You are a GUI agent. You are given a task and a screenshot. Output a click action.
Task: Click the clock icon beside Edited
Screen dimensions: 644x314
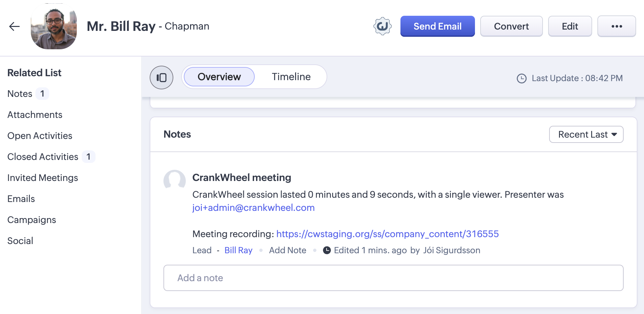(x=327, y=250)
